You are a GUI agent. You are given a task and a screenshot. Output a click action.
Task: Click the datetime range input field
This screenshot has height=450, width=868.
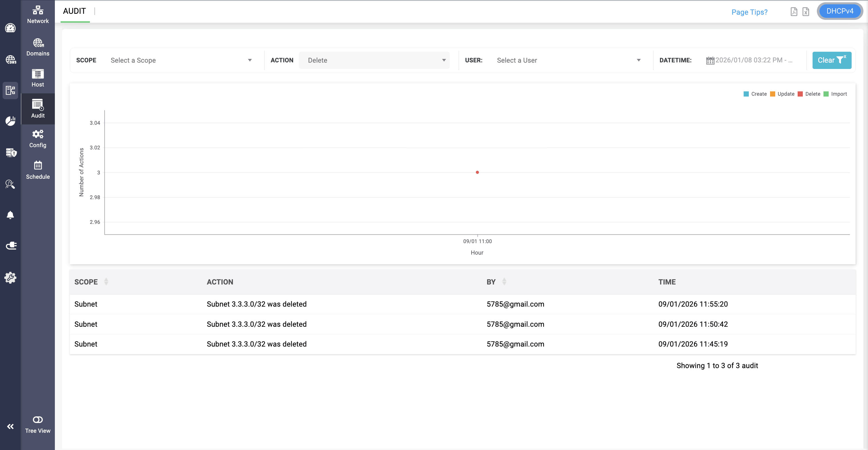point(753,60)
